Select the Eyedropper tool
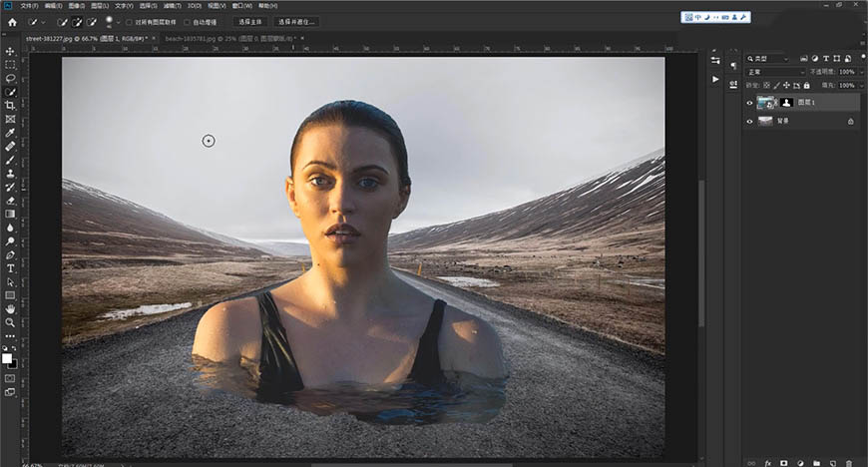 10,133
